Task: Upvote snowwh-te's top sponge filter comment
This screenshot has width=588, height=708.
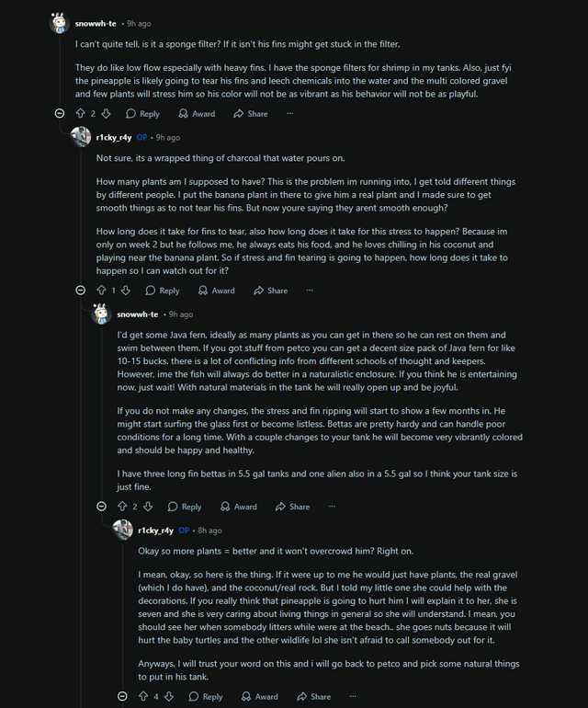Action: tap(80, 114)
